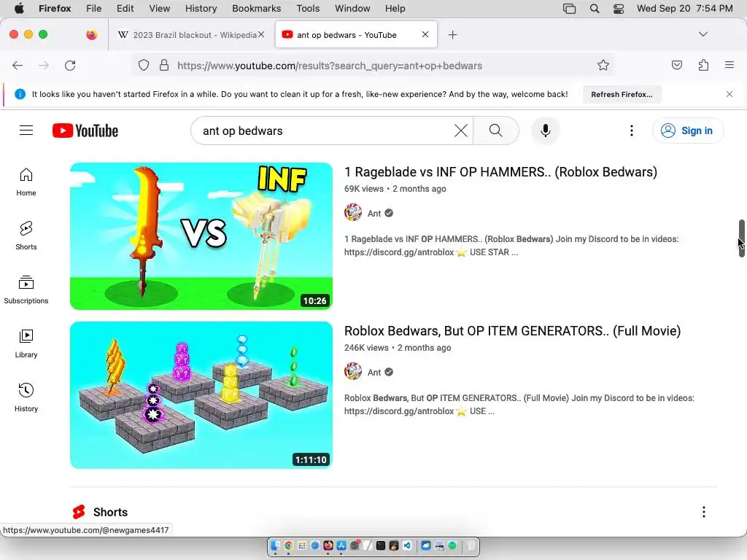Dismiss the Firefox refresh notification bar
Image resolution: width=747 pixels, height=560 pixels.
pos(729,94)
